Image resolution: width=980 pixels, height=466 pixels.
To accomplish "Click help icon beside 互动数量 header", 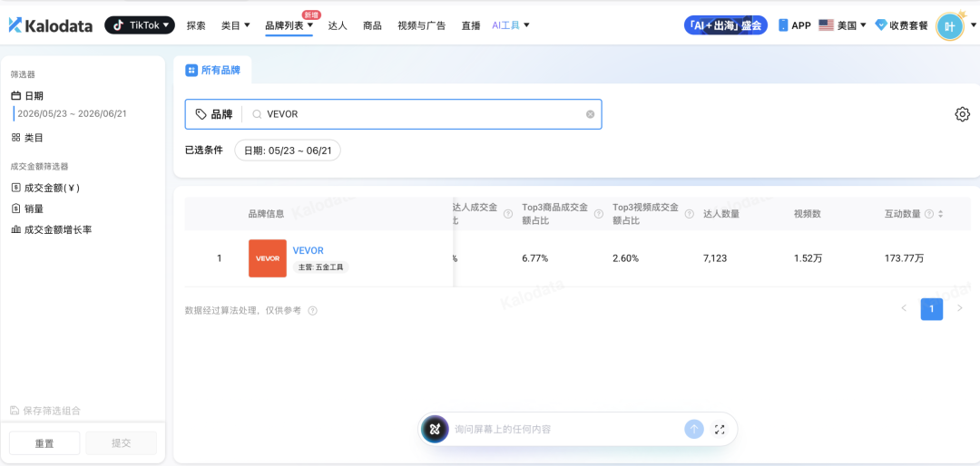I will coord(929,214).
